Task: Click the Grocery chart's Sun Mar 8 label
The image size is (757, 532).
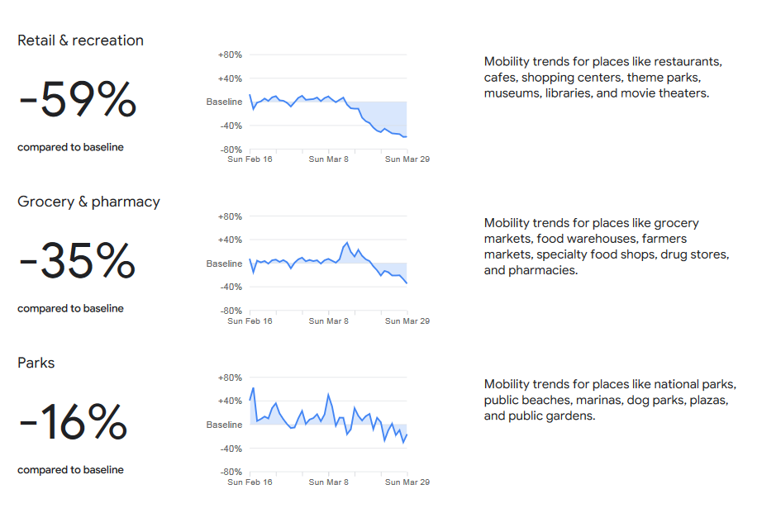Action: coord(328,321)
